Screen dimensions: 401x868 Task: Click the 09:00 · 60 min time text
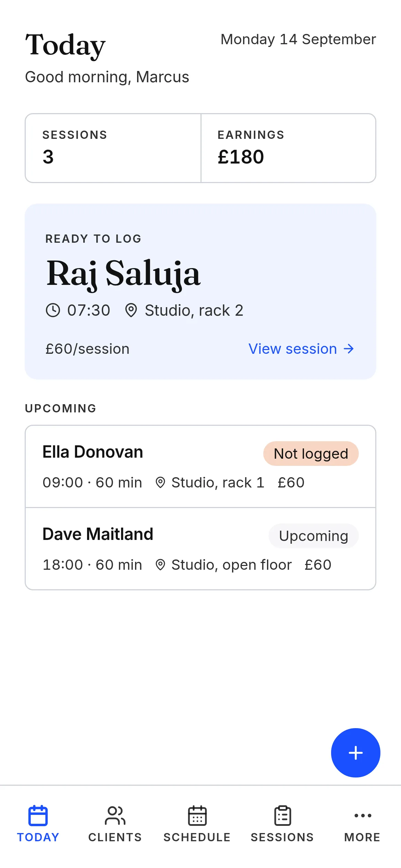coord(92,483)
